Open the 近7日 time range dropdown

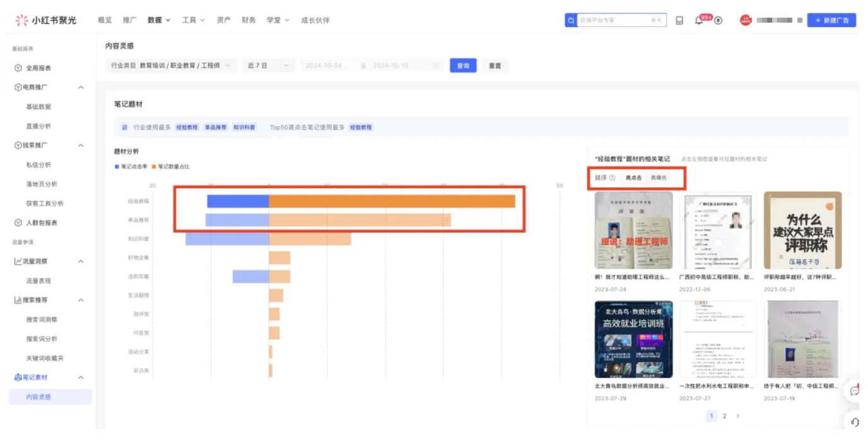click(268, 66)
